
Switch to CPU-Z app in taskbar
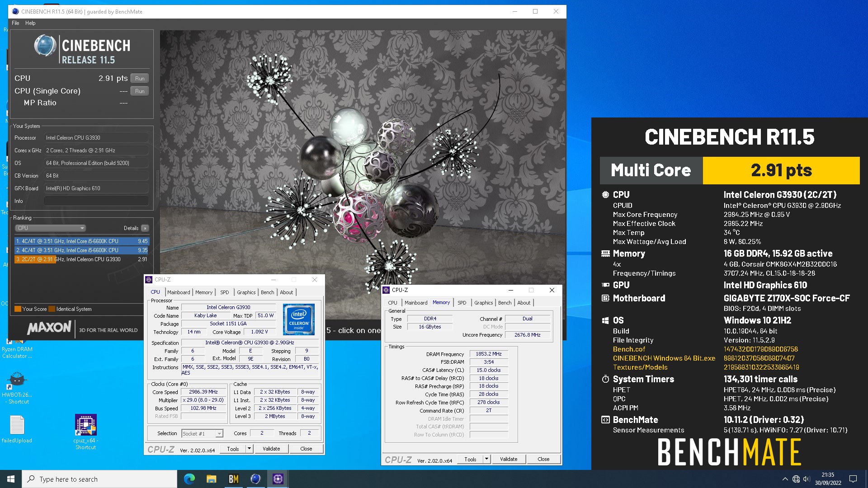click(x=278, y=479)
